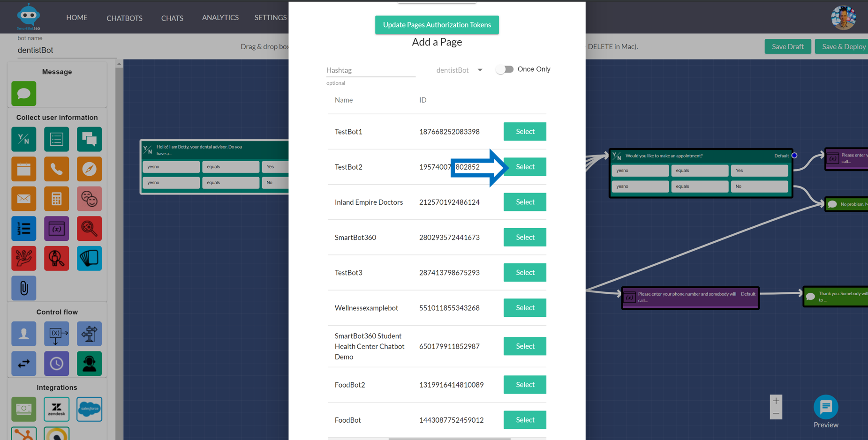Select the paperclip attachment block
868x440 pixels.
(x=24, y=288)
